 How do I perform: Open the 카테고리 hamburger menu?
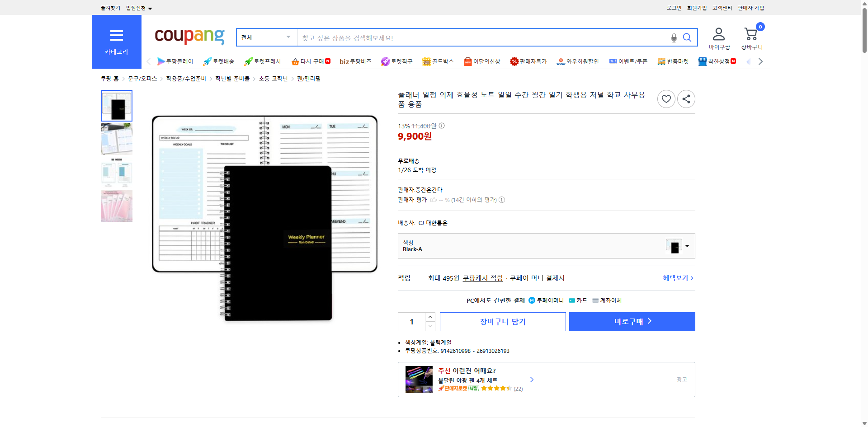pyautogui.click(x=116, y=36)
